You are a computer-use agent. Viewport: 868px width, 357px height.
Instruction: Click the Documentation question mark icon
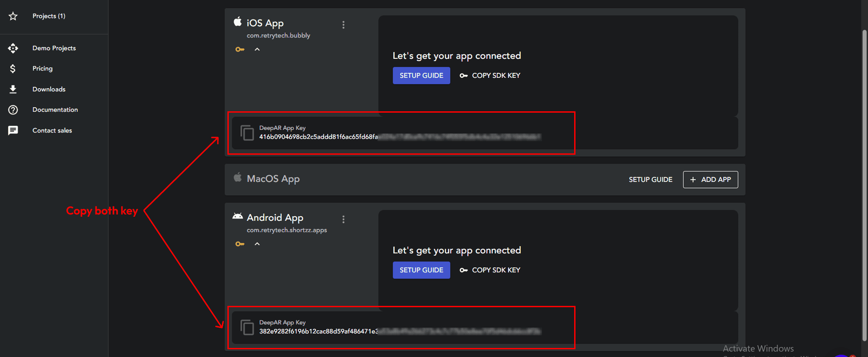click(13, 109)
